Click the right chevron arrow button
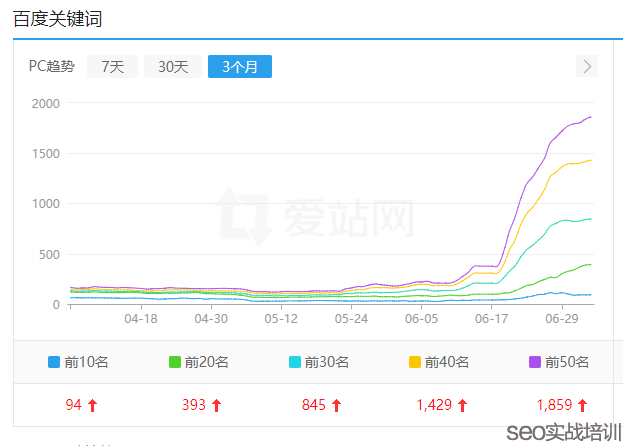 (x=587, y=66)
